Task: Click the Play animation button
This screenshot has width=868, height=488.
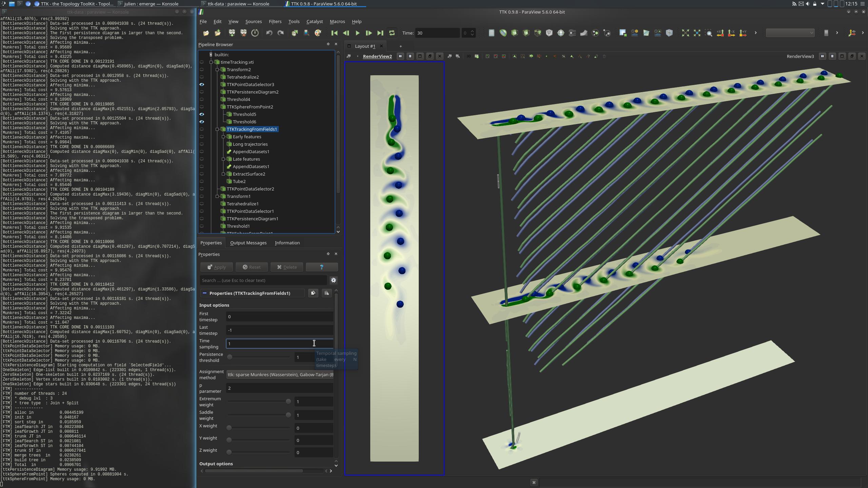Action: pyautogui.click(x=357, y=33)
